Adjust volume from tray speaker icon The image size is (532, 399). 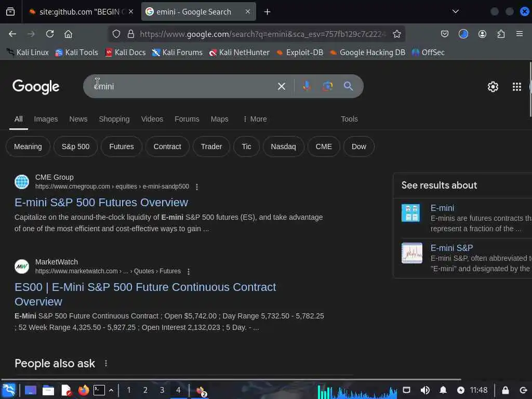(x=425, y=390)
